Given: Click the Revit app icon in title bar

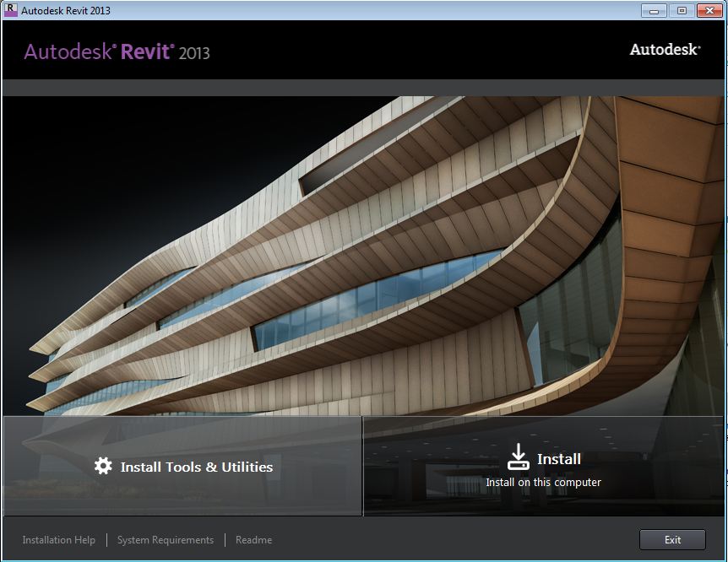Looking at the screenshot, I should point(10,10).
